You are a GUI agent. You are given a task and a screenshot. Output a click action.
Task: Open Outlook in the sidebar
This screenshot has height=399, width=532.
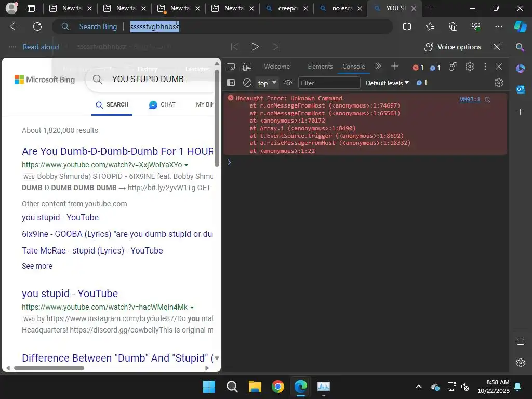coord(520,89)
